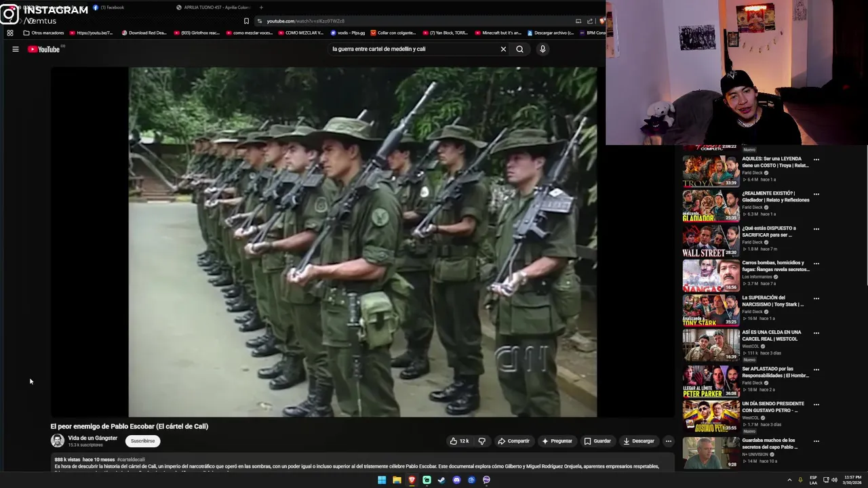
Task: Open the voxiis - Pfps.gg bookmark
Action: coord(348,33)
